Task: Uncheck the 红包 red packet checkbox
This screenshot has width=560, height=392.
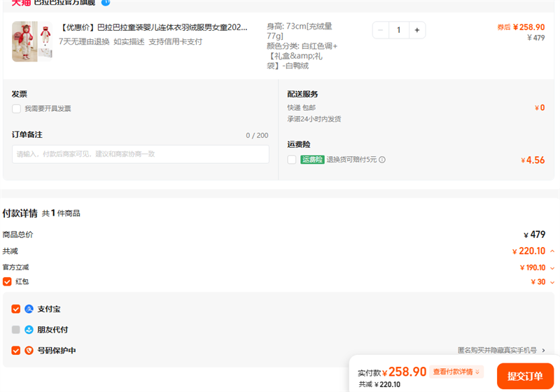Action: point(7,281)
